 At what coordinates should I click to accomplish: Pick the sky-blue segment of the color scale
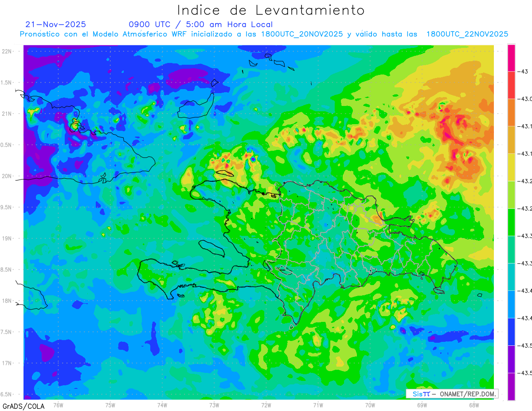click(x=511, y=304)
